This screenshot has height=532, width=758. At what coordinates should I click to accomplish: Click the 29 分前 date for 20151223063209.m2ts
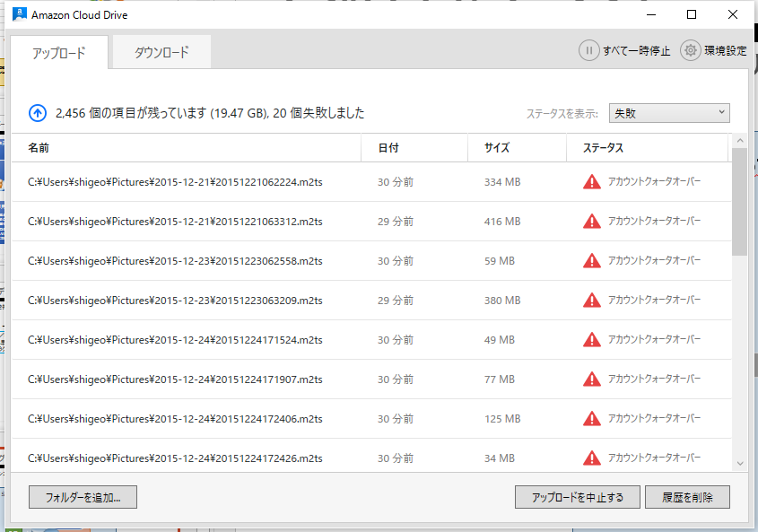pos(396,301)
